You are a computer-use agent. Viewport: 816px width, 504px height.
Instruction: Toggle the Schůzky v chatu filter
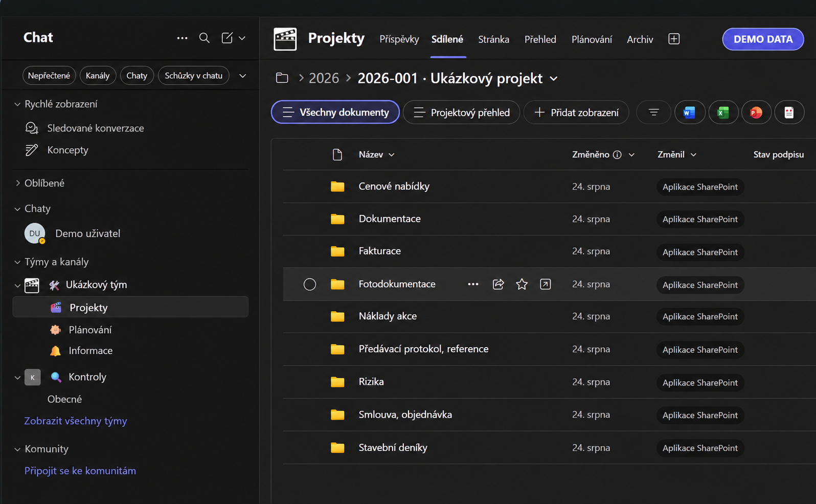(x=194, y=76)
